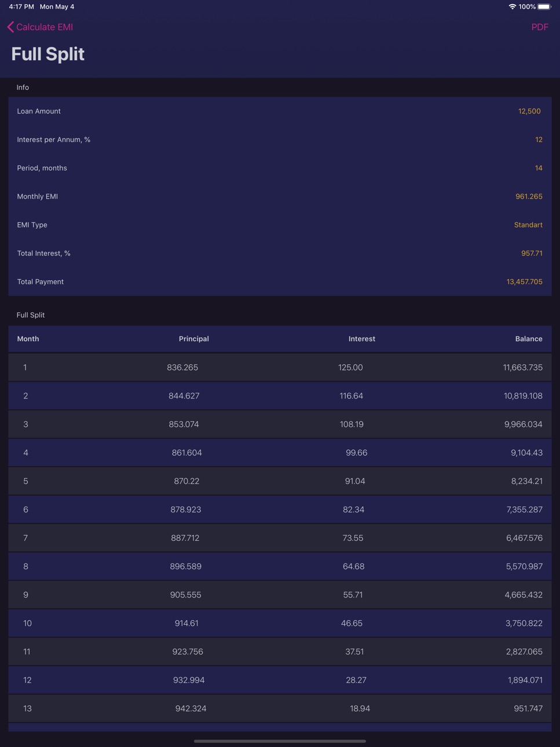The height and width of the screenshot is (747, 560).
Task: Select month 13 balance 951.747
Action: 528,708
